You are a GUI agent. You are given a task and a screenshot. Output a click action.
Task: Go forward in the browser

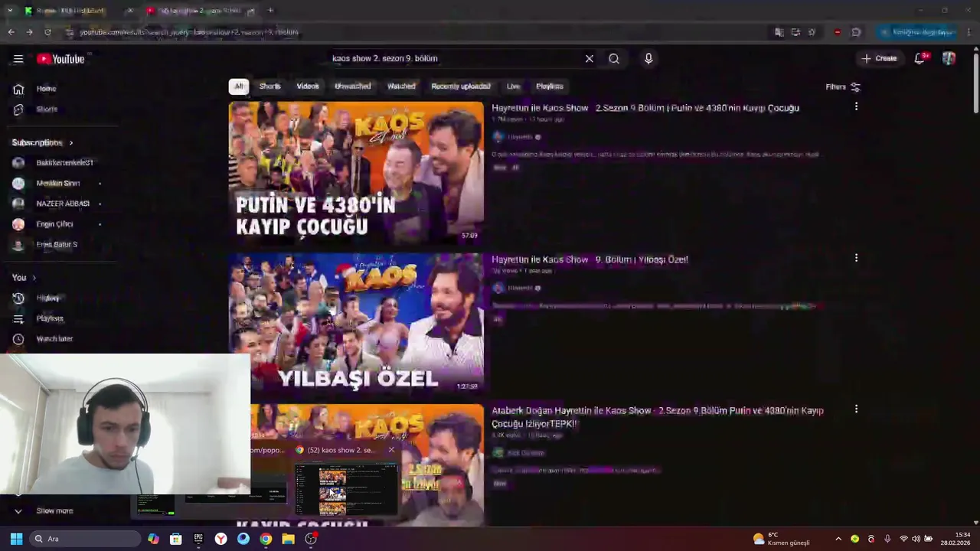click(29, 32)
